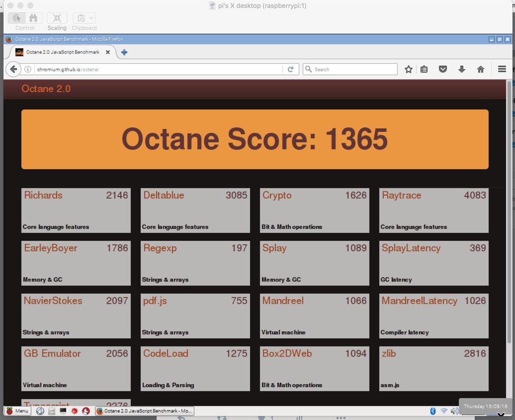The width and height of the screenshot is (515, 420).
Task: Open a new tab with plus icon
Action: tap(124, 52)
